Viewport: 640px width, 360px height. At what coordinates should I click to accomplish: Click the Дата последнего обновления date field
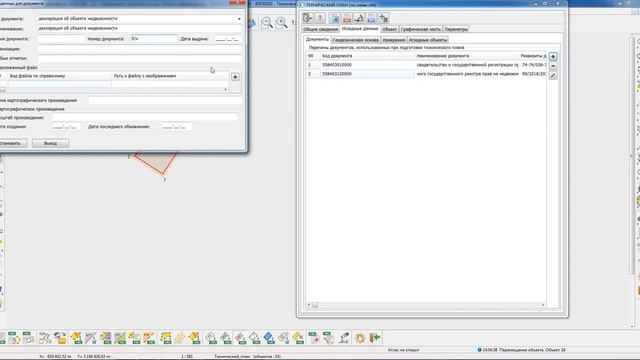[176, 127]
